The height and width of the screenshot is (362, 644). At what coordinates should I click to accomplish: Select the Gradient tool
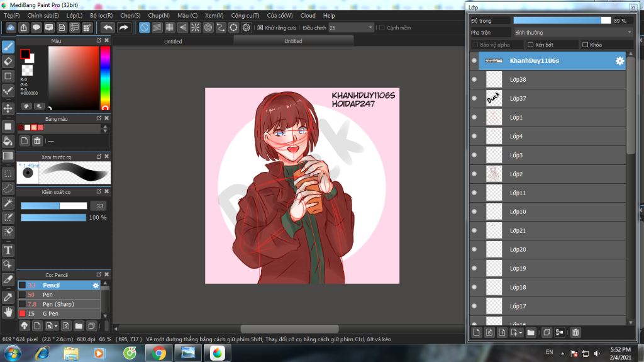click(x=8, y=156)
